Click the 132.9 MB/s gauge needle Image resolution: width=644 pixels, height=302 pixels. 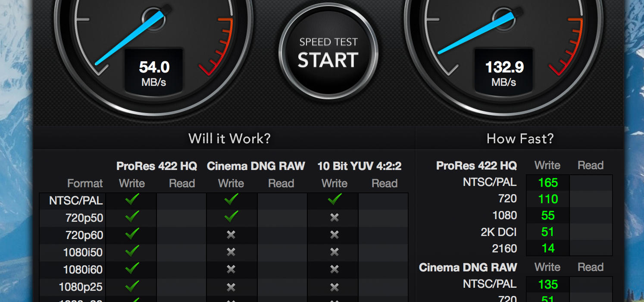pyautogui.click(x=476, y=33)
